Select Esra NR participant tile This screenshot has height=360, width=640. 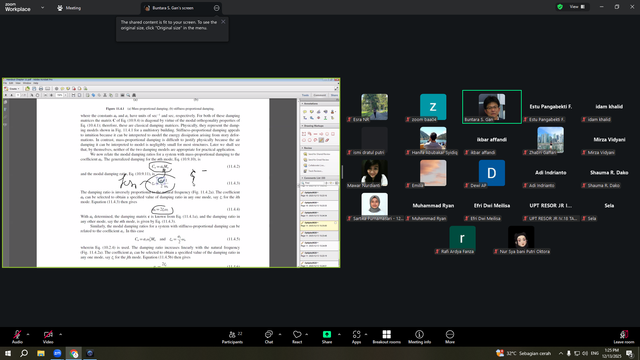[x=374, y=107]
